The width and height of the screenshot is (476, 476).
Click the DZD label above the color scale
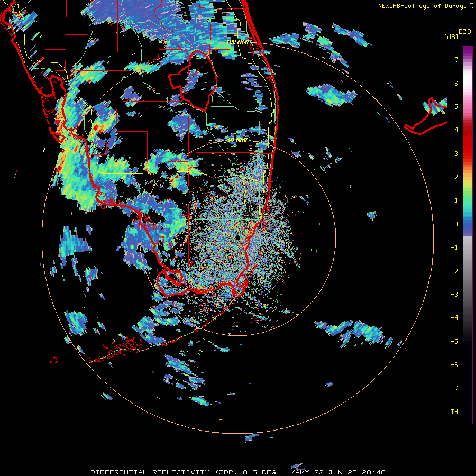point(465,32)
